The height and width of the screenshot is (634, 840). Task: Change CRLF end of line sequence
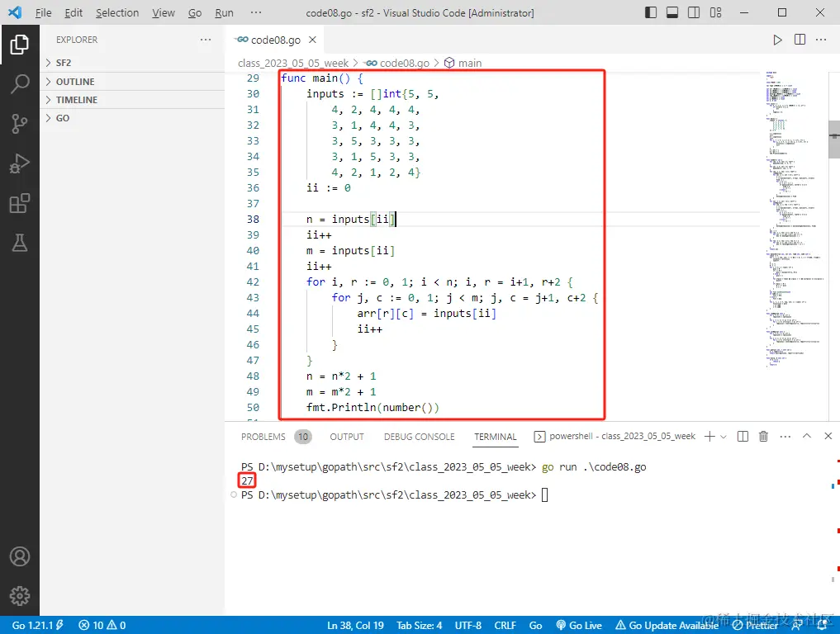coord(505,626)
